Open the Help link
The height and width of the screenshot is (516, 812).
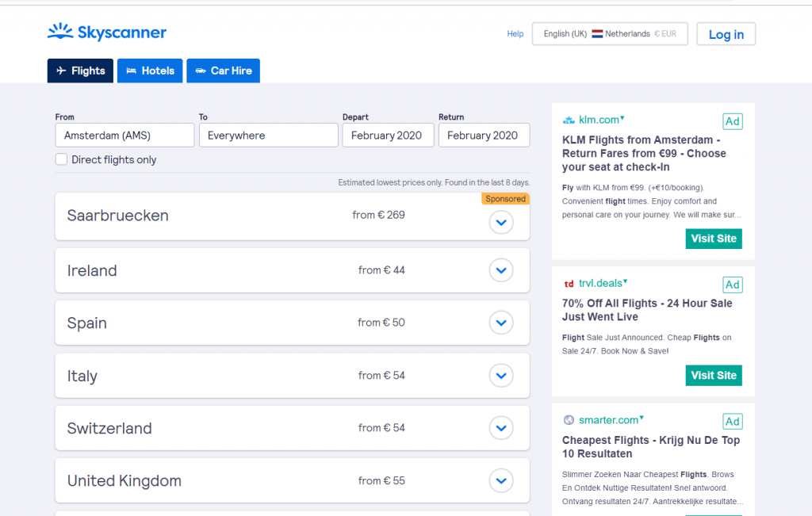click(x=515, y=33)
